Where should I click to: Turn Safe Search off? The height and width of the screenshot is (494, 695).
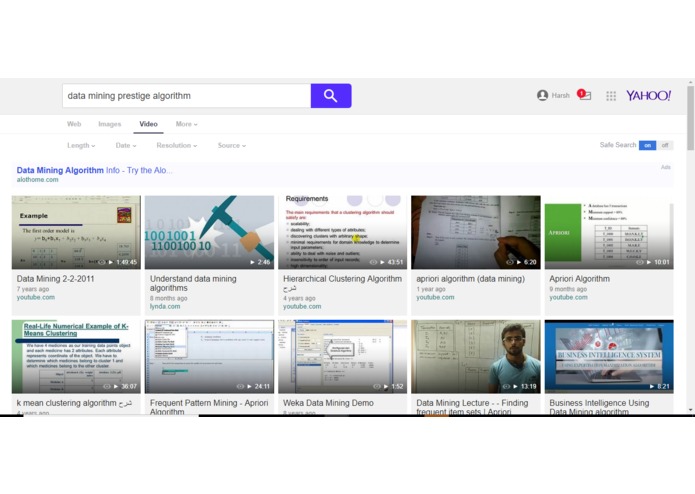(x=664, y=145)
